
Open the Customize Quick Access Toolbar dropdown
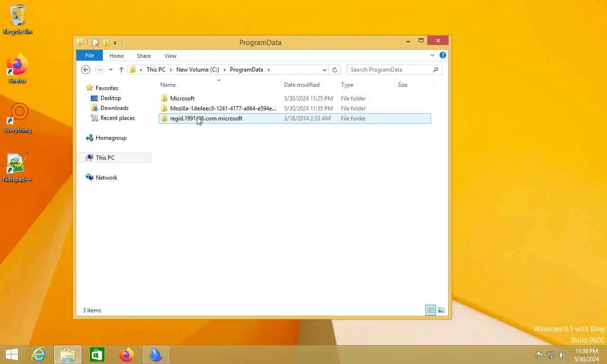pos(115,43)
